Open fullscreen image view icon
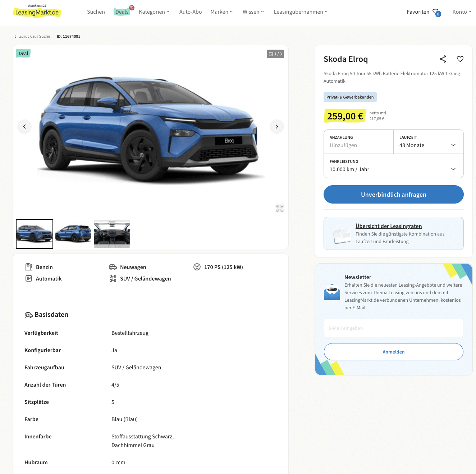Image resolution: width=476 pixels, height=474 pixels. [280, 208]
